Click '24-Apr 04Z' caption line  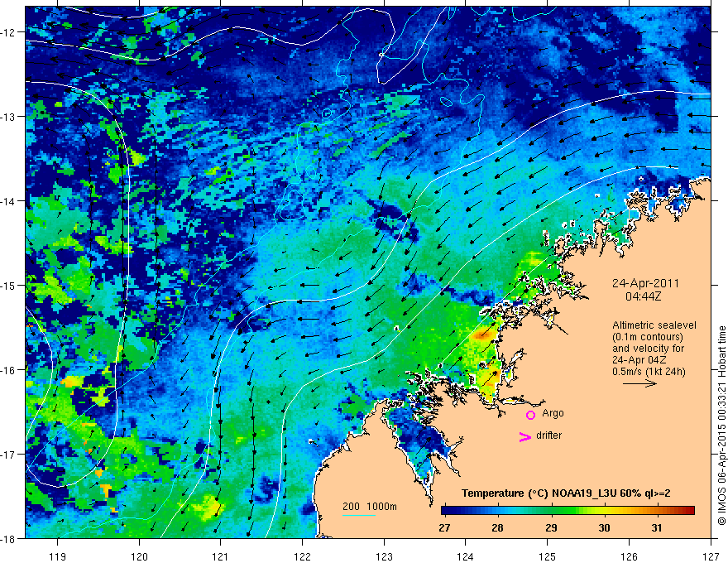[639, 359]
